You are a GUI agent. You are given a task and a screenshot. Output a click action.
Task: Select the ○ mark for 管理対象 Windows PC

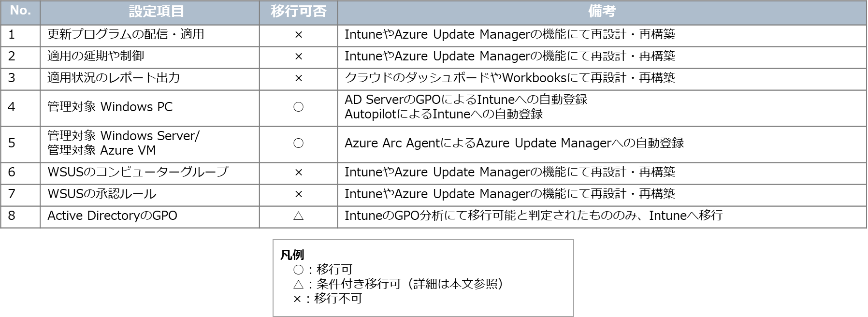coord(298,107)
